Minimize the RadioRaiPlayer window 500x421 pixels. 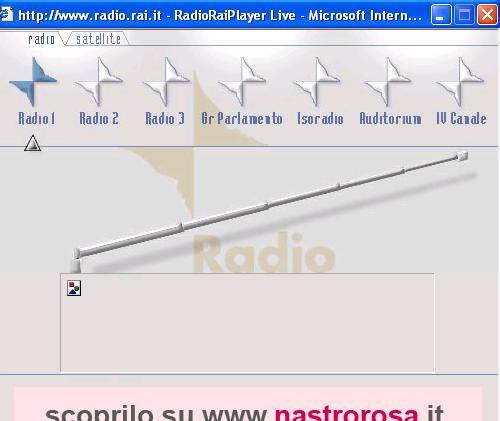pos(441,15)
